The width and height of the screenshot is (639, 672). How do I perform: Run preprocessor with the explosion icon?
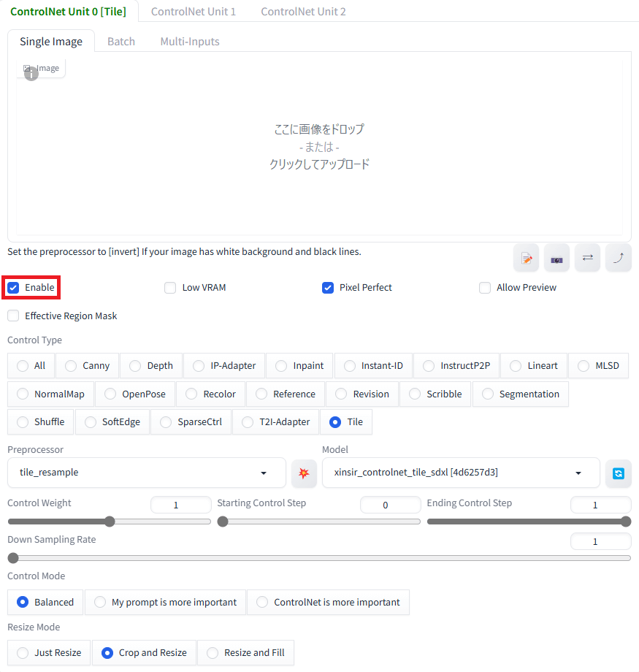[304, 473]
